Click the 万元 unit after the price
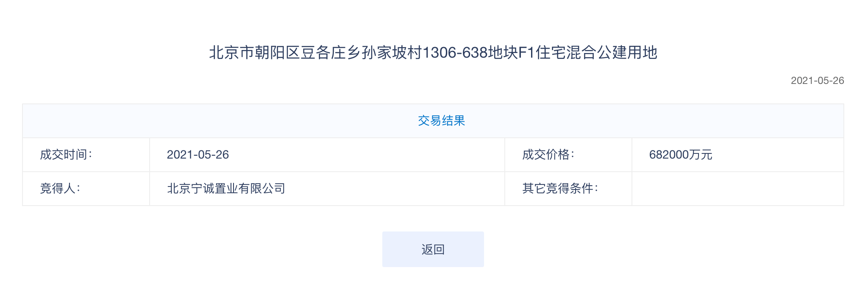 (x=701, y=155)
